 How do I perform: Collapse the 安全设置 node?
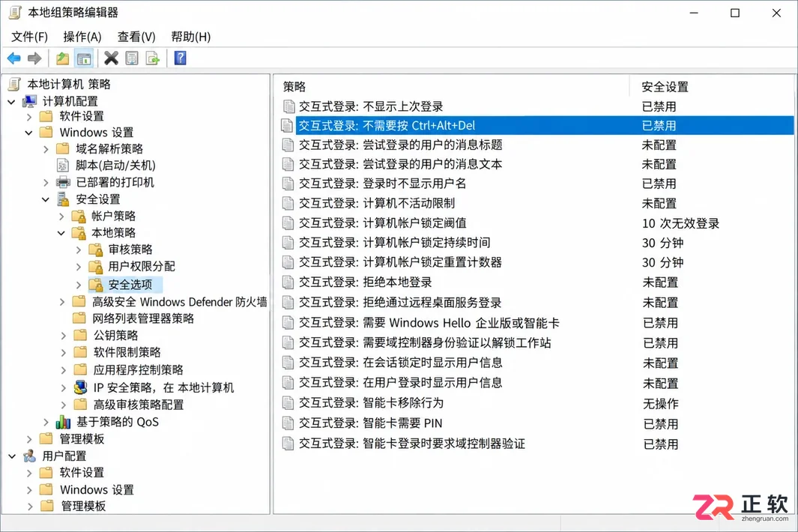[x=46, y=199]
